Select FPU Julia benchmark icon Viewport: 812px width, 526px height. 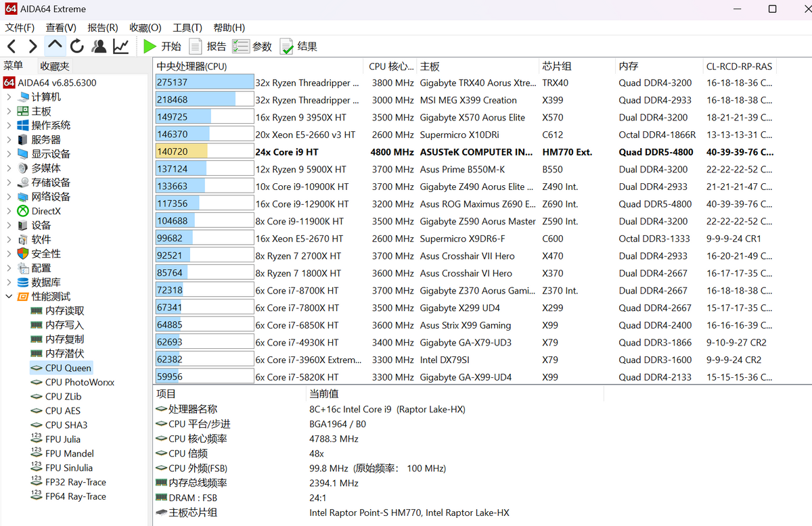[37, 439]
